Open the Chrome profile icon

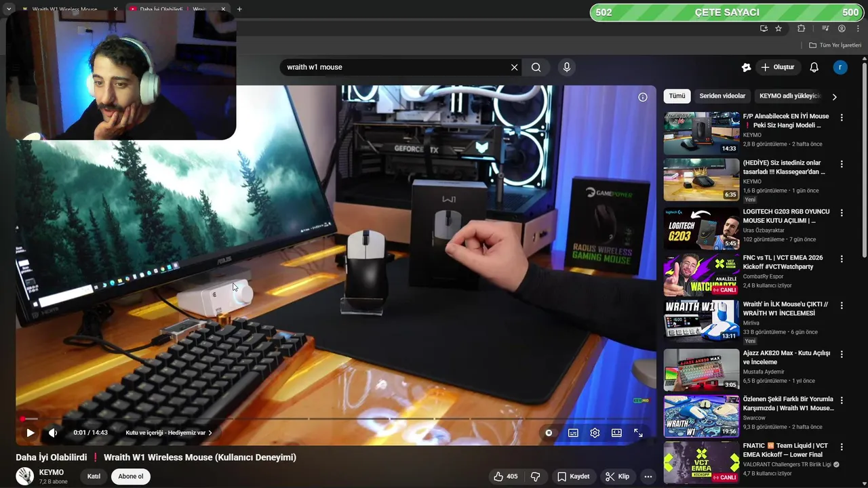pos(842,28)
